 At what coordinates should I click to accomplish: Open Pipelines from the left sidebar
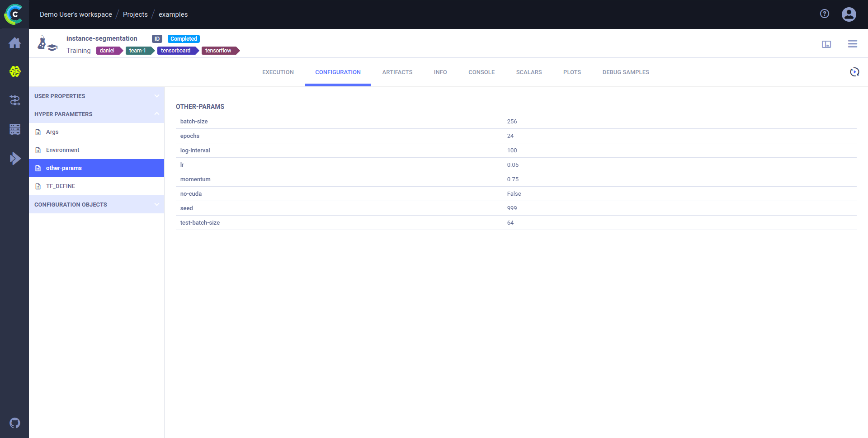pyautogui.click(x=14, y=100)
